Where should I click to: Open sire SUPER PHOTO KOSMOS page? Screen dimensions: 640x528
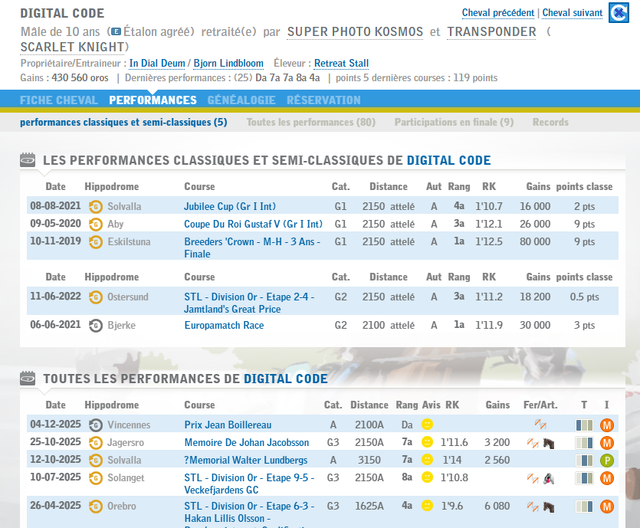[x=355, y=32]
